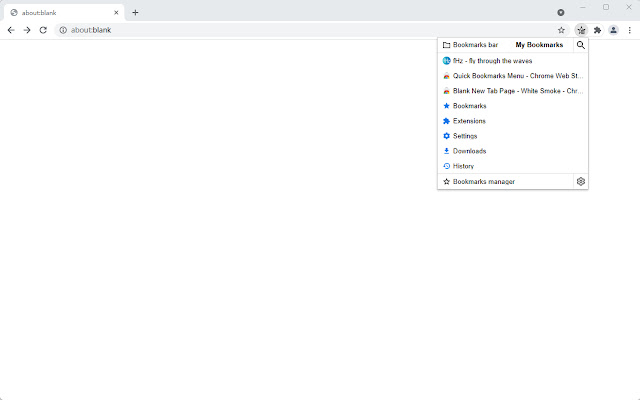Viewport: 640px width, 400px height.
Task: Click the Quick Bookmarks Menu extension icon
Action: coord(581,30)
